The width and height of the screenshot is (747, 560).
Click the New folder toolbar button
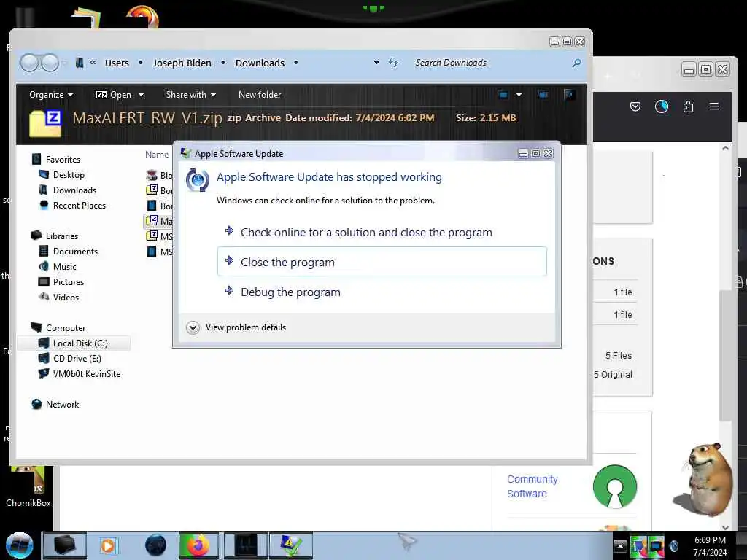tap(260, 95)
